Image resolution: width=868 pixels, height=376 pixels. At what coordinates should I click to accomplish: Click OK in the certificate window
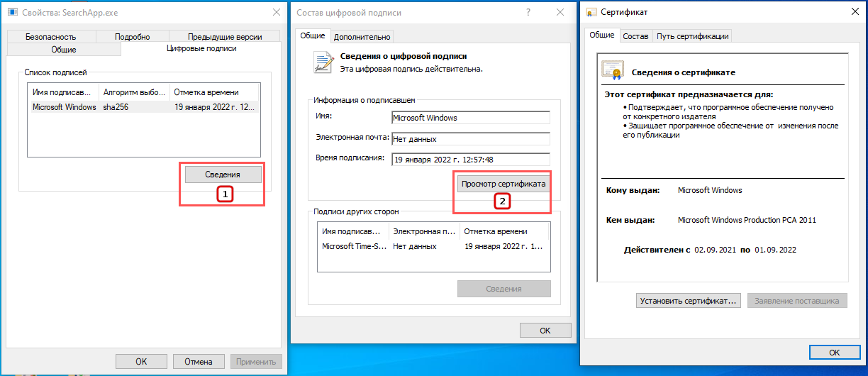coord(835,353)
